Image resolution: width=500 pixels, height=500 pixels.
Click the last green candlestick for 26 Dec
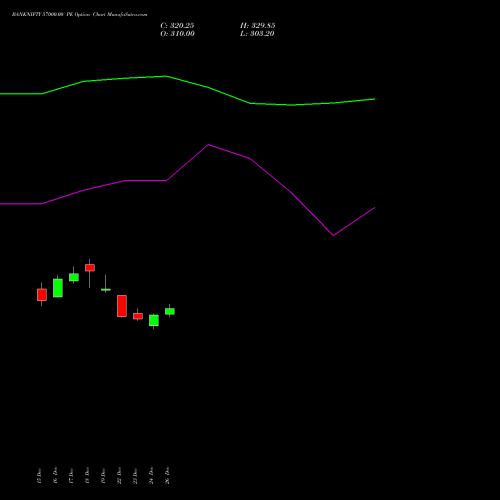(x=170, y=311)
